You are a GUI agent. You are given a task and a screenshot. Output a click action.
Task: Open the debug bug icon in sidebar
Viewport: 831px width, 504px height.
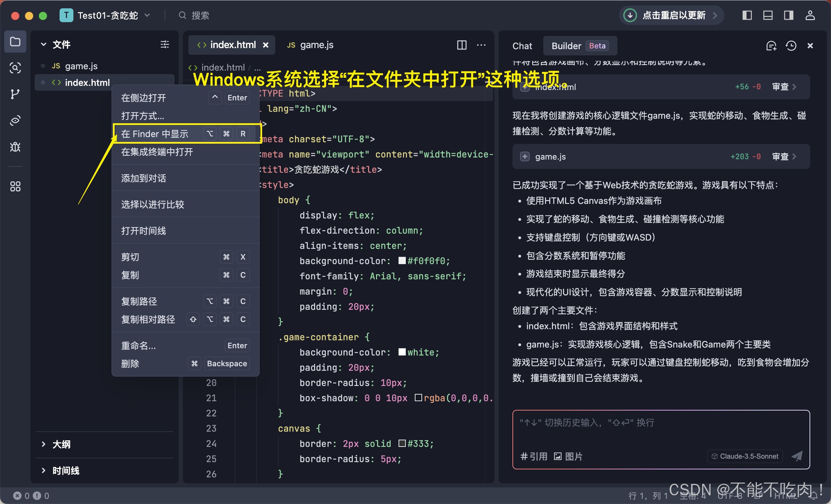pos(15,147)
